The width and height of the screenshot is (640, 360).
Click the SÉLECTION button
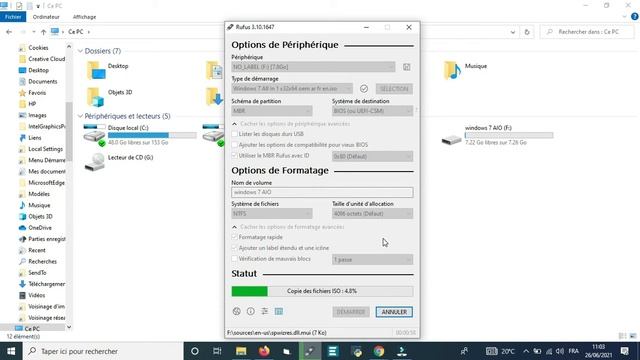pyautogui.click(x=394, y=89)
